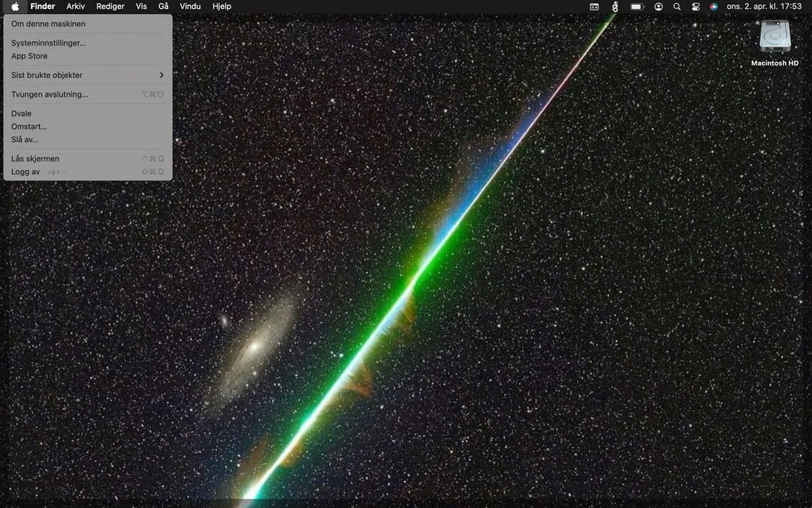Click the user account icon in menu bar
This screenshot has width=812, height=508.
659,7
